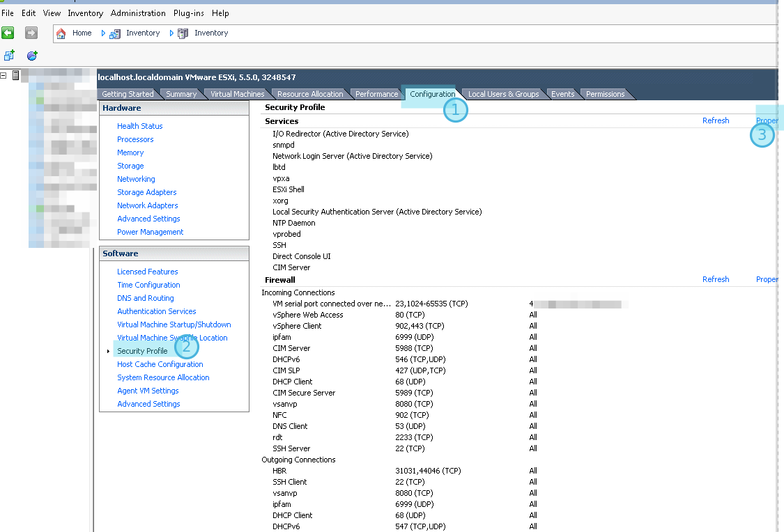Viewport: 784px width, 532px height.
Task: Collapse the inventory tree root node
Action: [3, 75]
